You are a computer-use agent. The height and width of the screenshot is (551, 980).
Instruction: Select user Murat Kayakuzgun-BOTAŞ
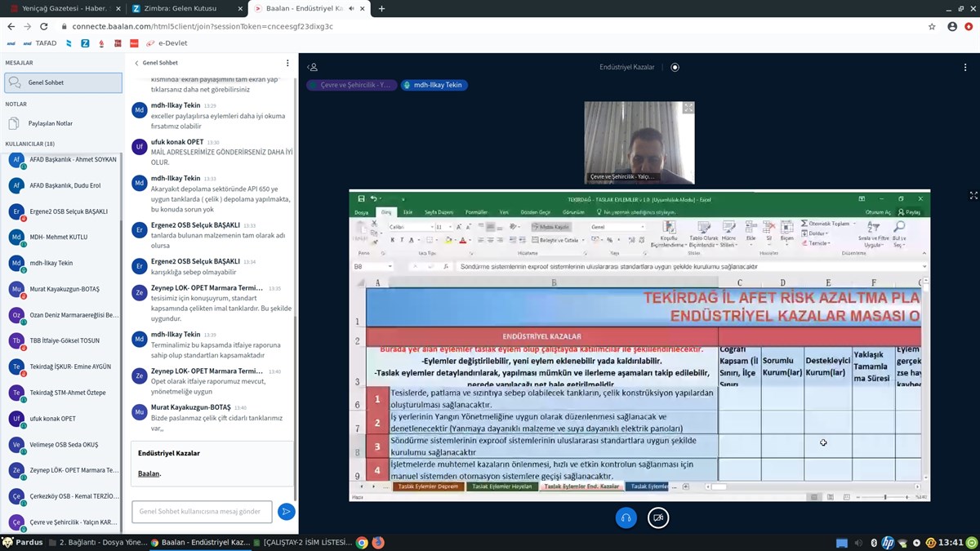tap(64, 289)
